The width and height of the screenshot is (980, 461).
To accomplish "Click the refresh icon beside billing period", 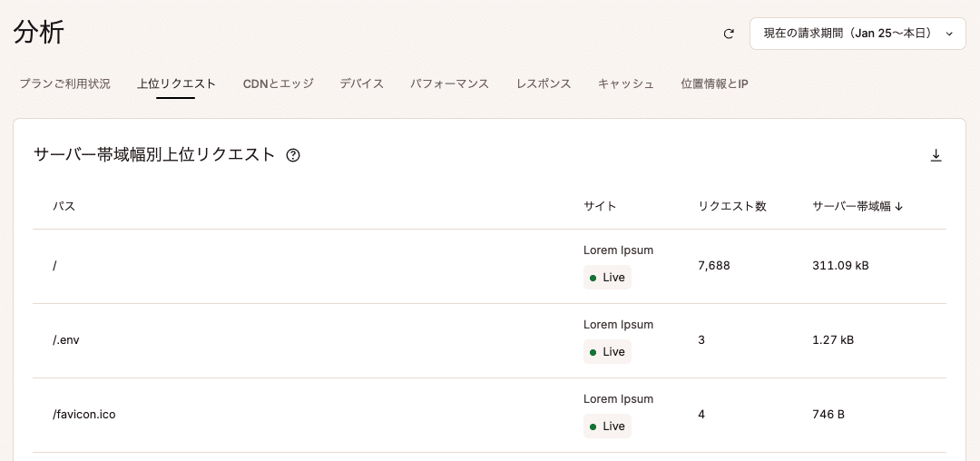I will (x=729, y=34).
